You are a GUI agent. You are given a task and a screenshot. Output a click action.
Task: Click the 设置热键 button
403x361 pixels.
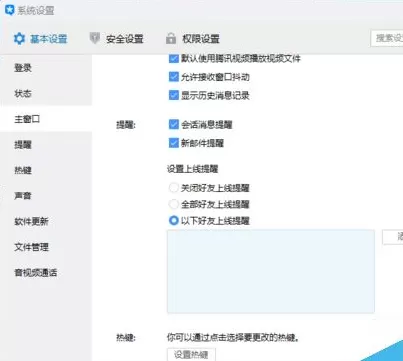click(191, 354)
